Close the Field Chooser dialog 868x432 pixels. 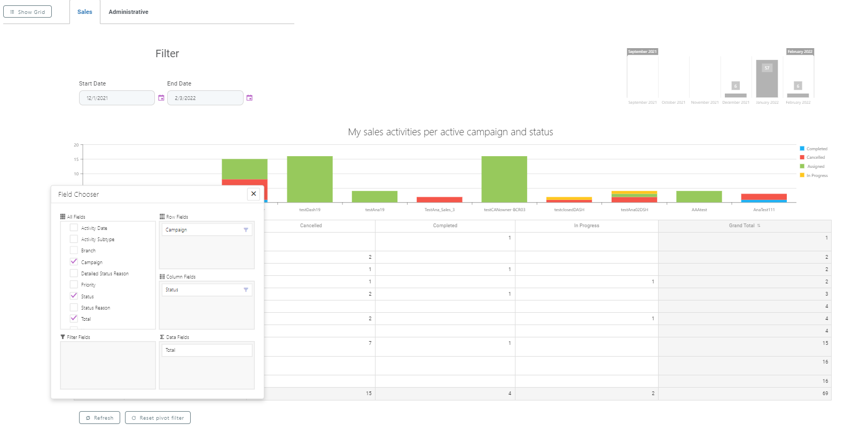tap(254, 194)
